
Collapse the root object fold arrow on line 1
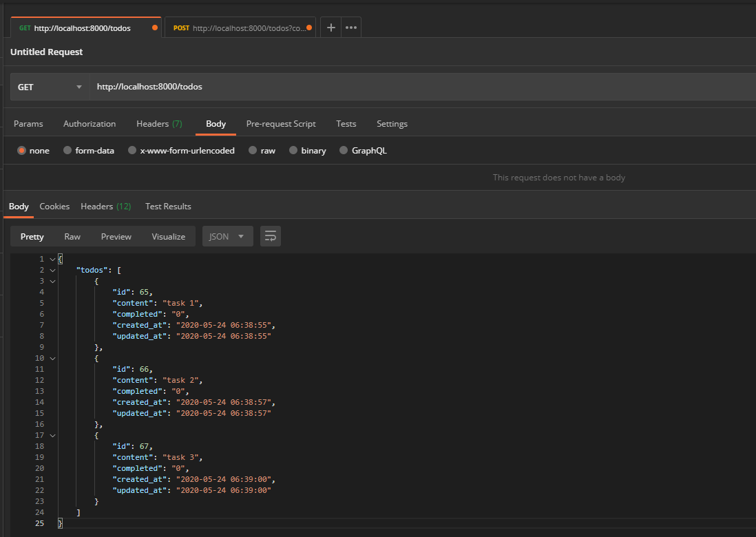pos(52,260)
